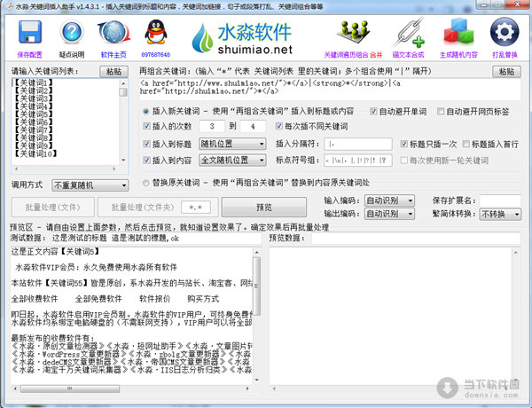This screenshot has height=408, width=532.
Task: Toggle 插入的次数 checkbox
Action: coord(146,126)
